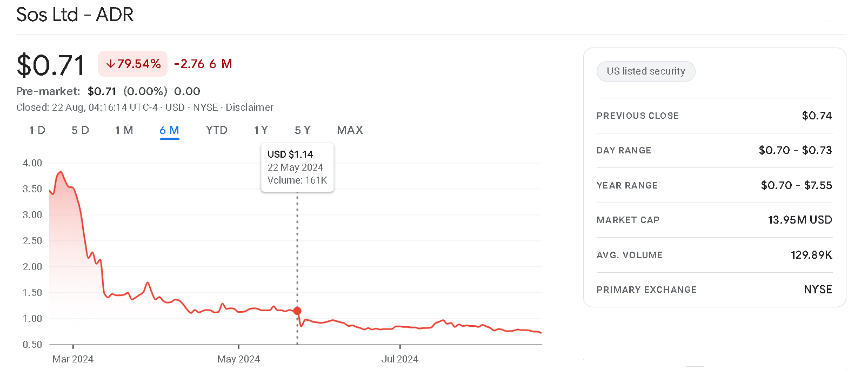The height and width of the screenshot is (370, 868).
Task: Show the 1 M price chart
Action: click(124, 130)
